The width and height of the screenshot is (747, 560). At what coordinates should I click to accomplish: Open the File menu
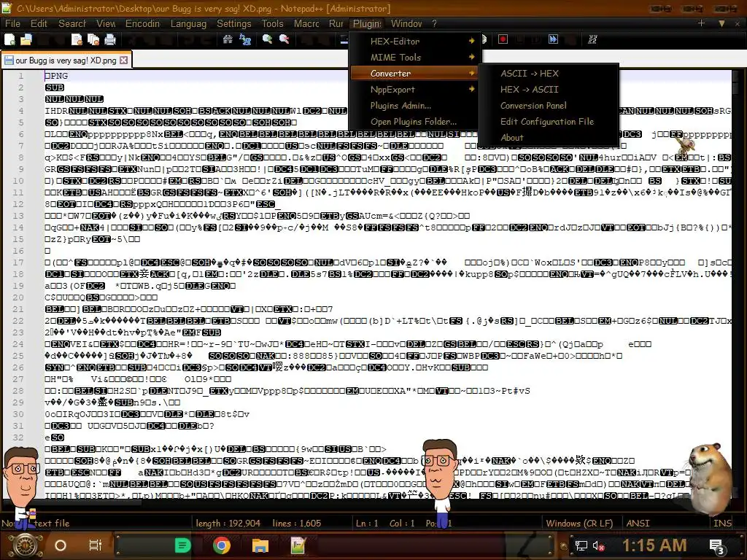(12, 23)
